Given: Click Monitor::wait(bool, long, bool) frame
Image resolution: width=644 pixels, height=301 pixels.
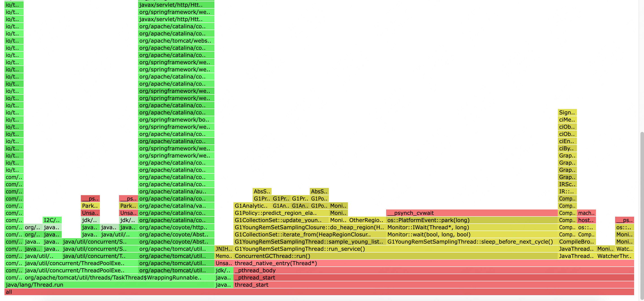Looking at the screenshot, I should pyautogui.click(x=471, y=234).
